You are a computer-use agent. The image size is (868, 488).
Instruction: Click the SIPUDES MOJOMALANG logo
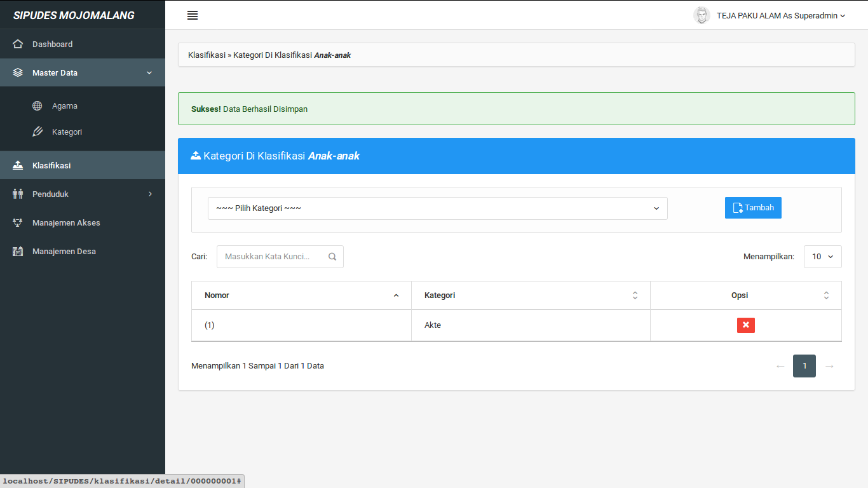[x=74, y=15]
